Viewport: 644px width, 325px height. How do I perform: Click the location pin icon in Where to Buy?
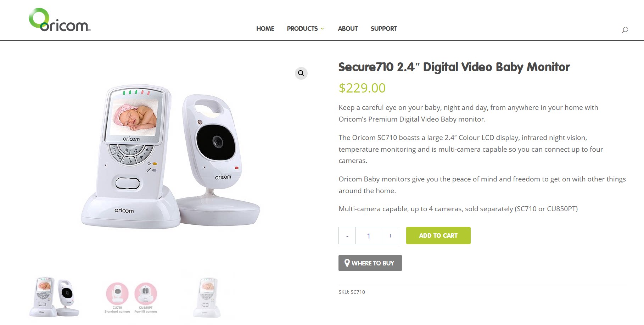coord(347,263)
